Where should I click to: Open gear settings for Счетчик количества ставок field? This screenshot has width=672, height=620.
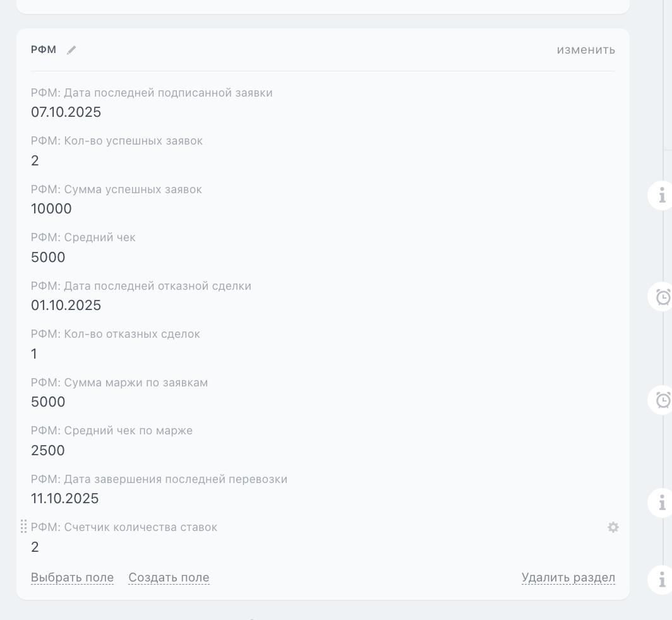coord(613,527)
